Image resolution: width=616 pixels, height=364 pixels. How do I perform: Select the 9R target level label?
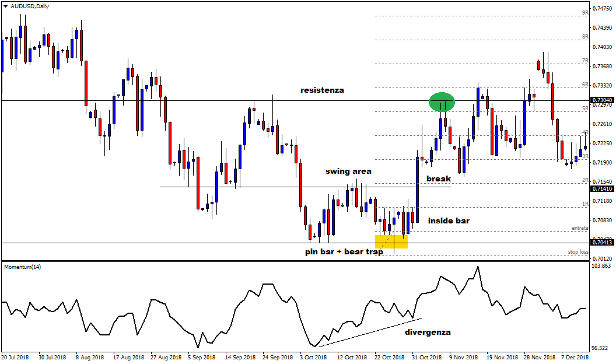tap(584, 12)
